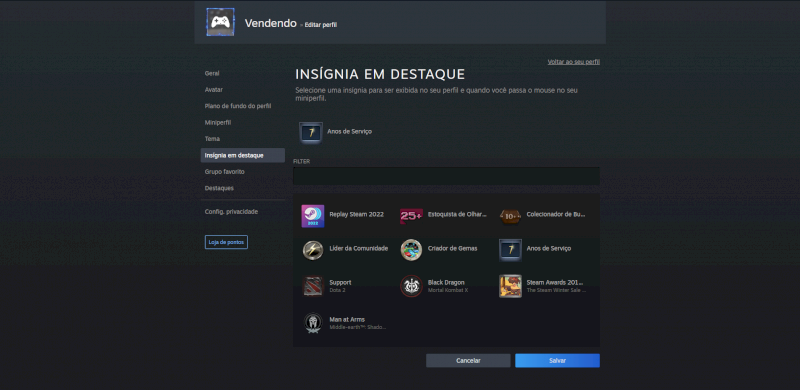Click into the FILTER input field
This screenshot has width=800, height=390.
(446, 176)
